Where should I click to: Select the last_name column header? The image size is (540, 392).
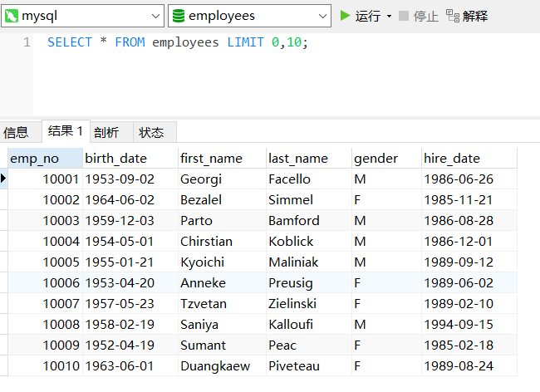[309, 159]
